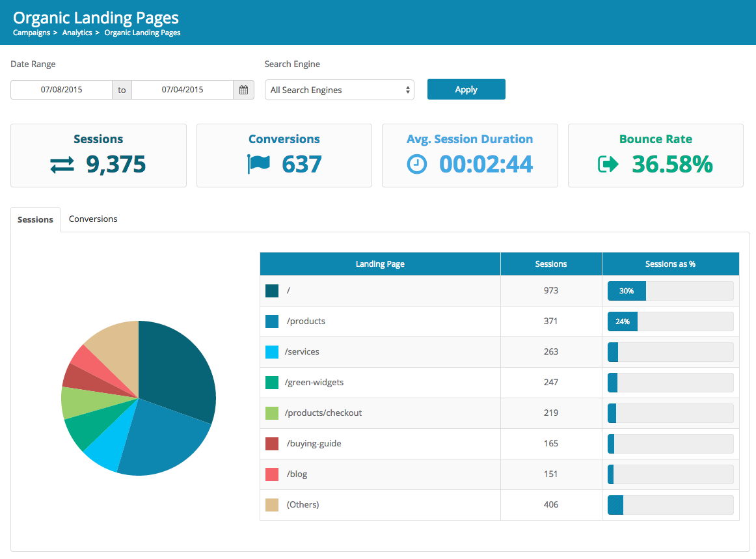Open Analytics breadcrumb link

77,33
